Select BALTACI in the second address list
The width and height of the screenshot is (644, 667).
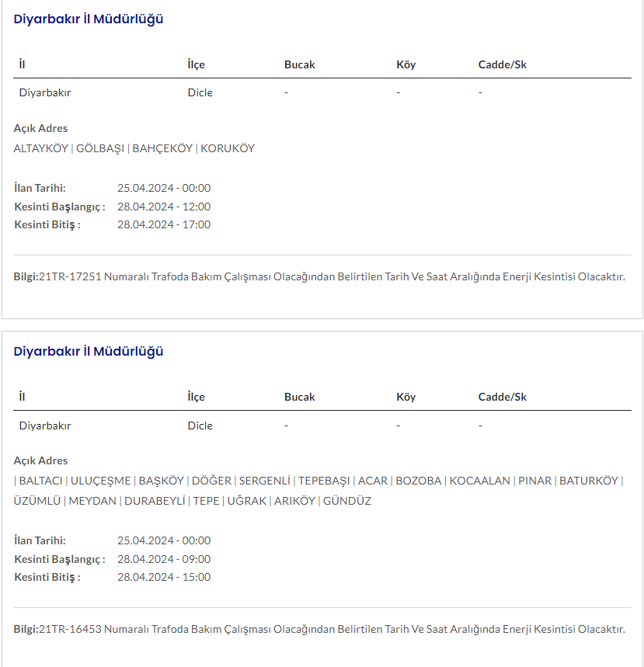click(x=41, y=481)
